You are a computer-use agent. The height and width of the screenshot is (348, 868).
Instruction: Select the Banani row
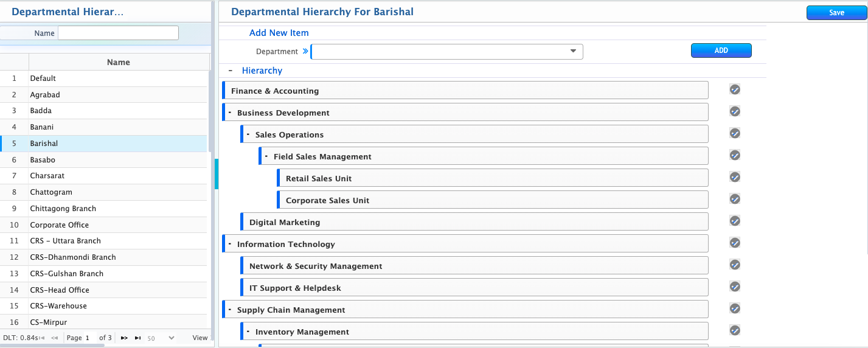coord(103,127)
